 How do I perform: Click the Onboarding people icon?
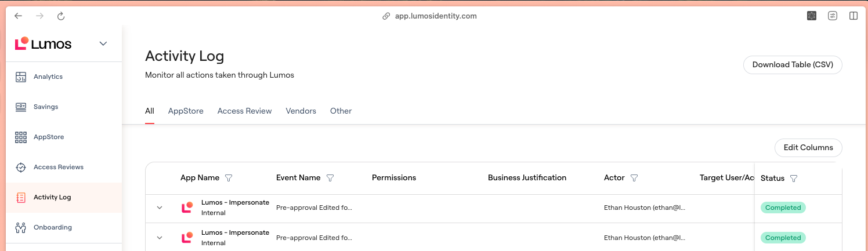point(21,227)
